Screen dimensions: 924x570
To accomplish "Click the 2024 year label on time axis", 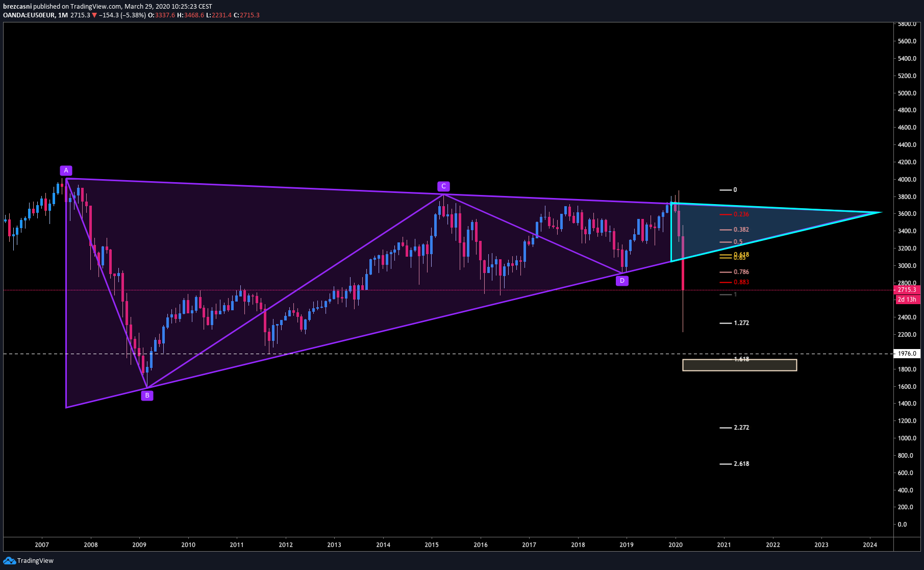I will [870, 545].
